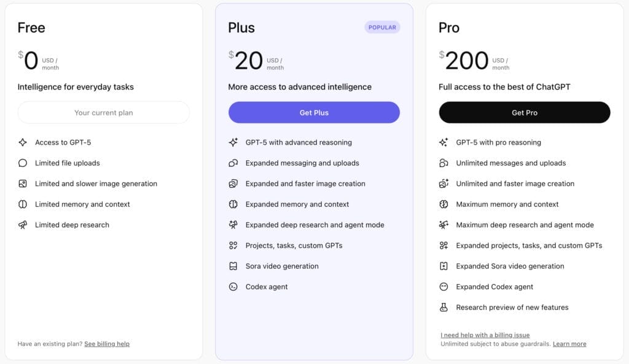
Task: Click the image generation icon in Free plan
Action: point(23,184)
